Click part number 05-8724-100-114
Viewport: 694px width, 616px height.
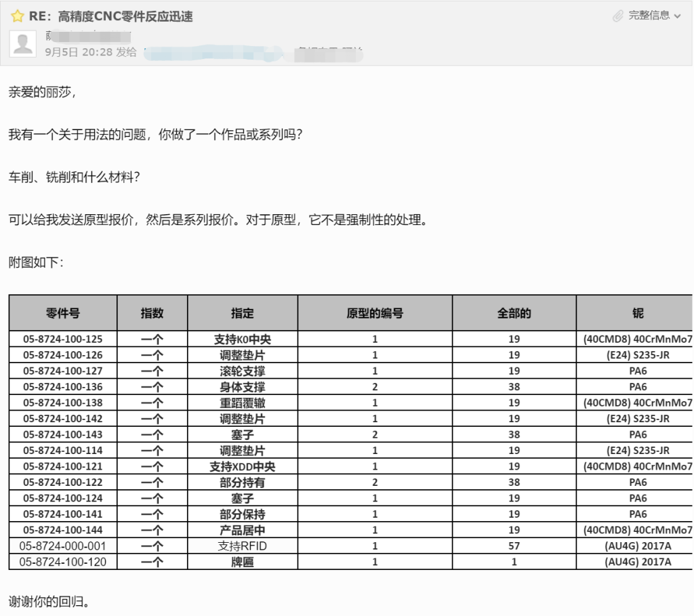coord(63,451)
